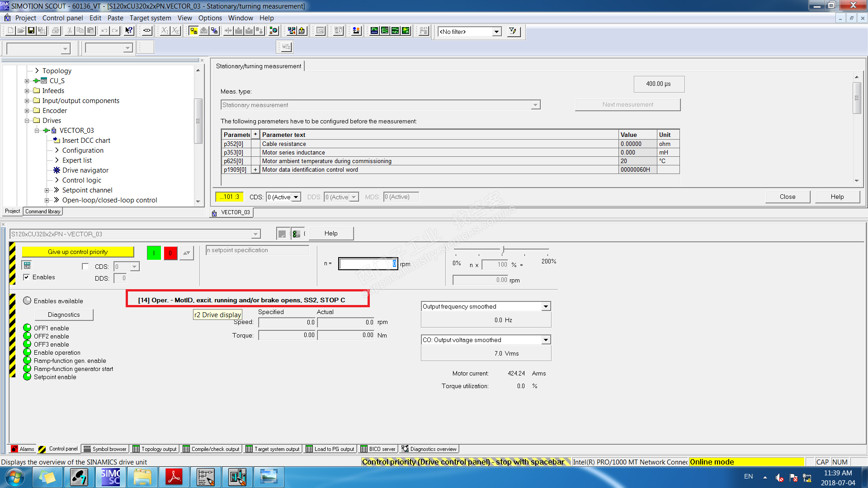Click the context help arrow icon
868x488 pixels.
(129, 31)
